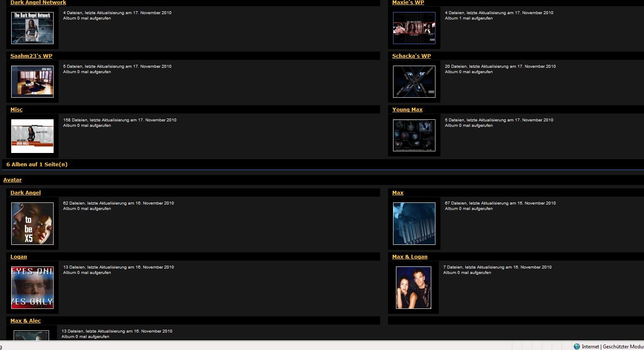Click the '20 Dateien' Schacka's WP info

(500, 67)
